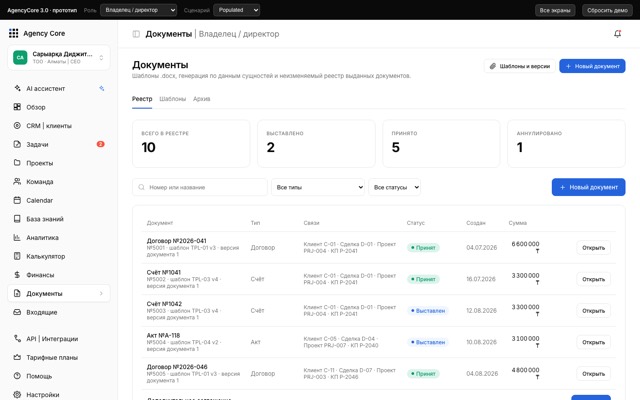The image size is (640, 400).
Task: Click the Задачи sidebar icon
Action: (x=17, y=144)
